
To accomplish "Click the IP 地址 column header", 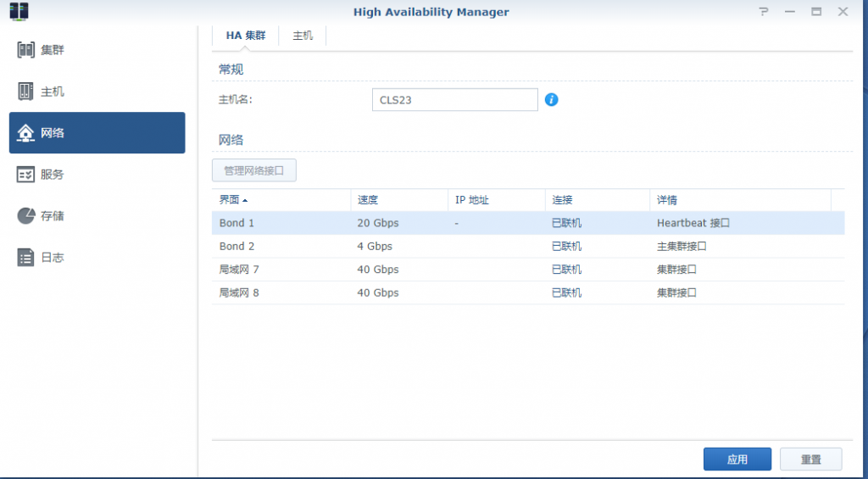I will pyautogui.click(x=497, y=200).
